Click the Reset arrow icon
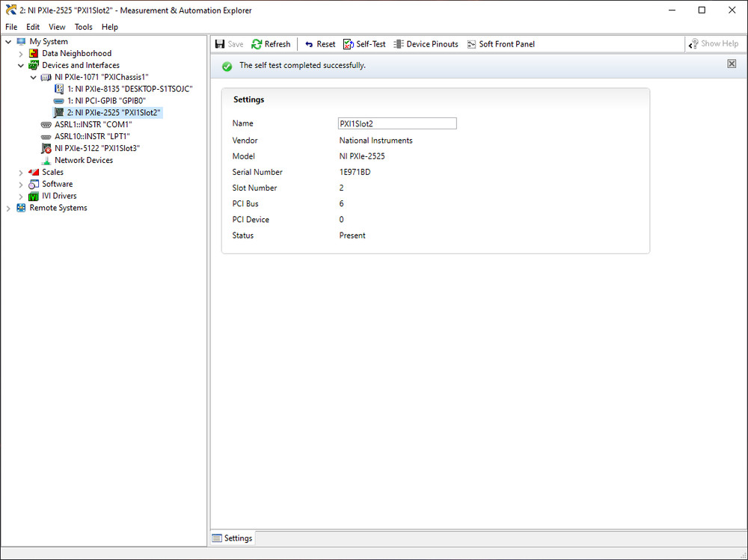This screenshot has height=560, width=748. click(309, 44)
